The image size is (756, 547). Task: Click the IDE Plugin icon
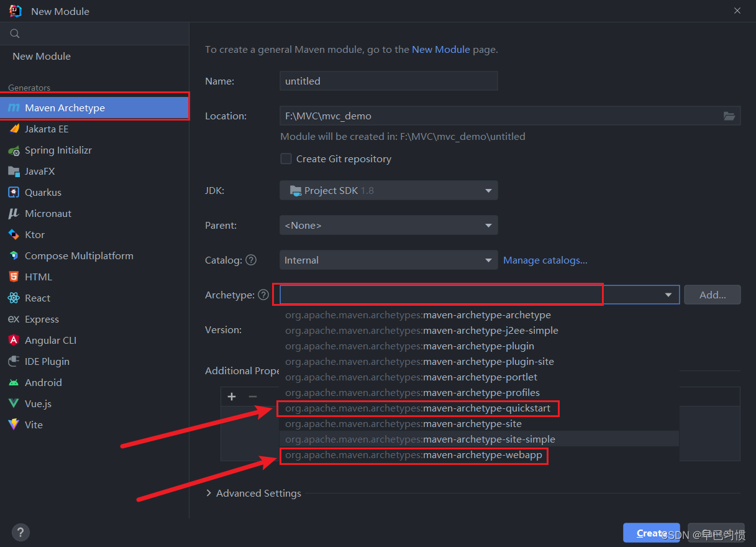[14, 362]
